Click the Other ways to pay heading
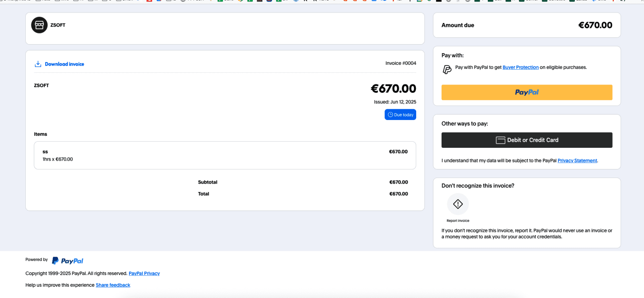 pyautogui.click(x=465, y=124)
